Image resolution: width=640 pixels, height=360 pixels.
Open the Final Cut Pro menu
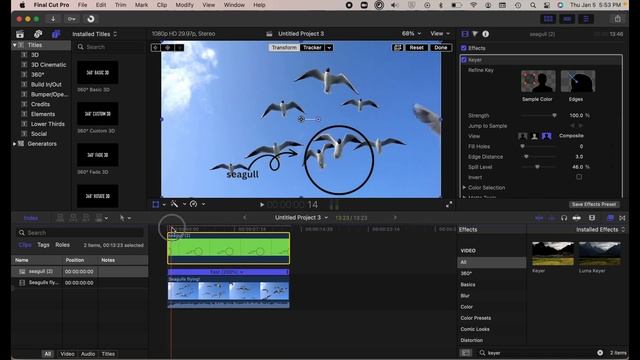click(x=51, y=5)
